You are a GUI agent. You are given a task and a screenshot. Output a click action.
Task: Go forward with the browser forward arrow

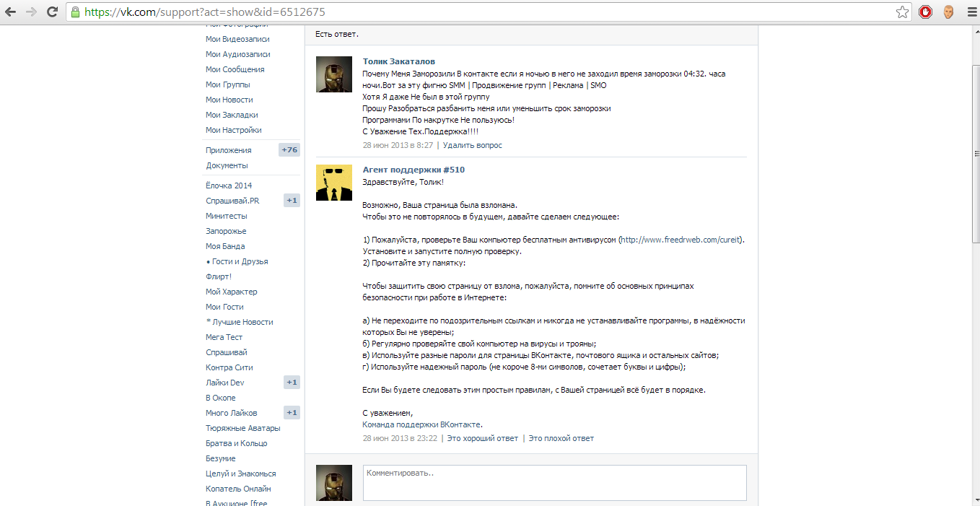tap(31, 12)
